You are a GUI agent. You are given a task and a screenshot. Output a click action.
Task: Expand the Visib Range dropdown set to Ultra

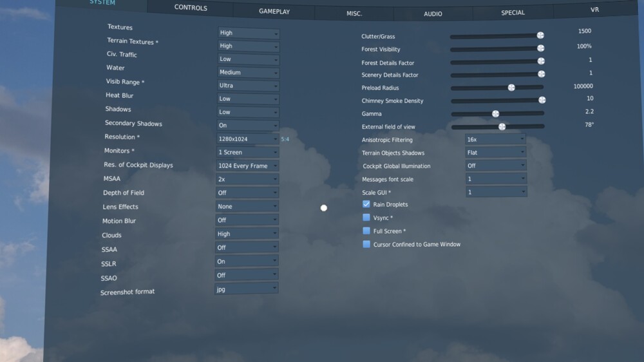pos(248,86)
